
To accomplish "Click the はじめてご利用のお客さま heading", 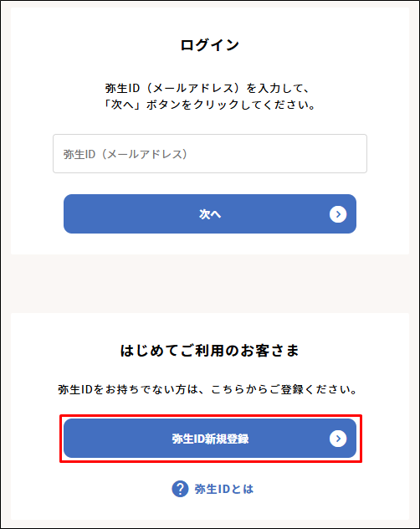I will tap(210, 351).
